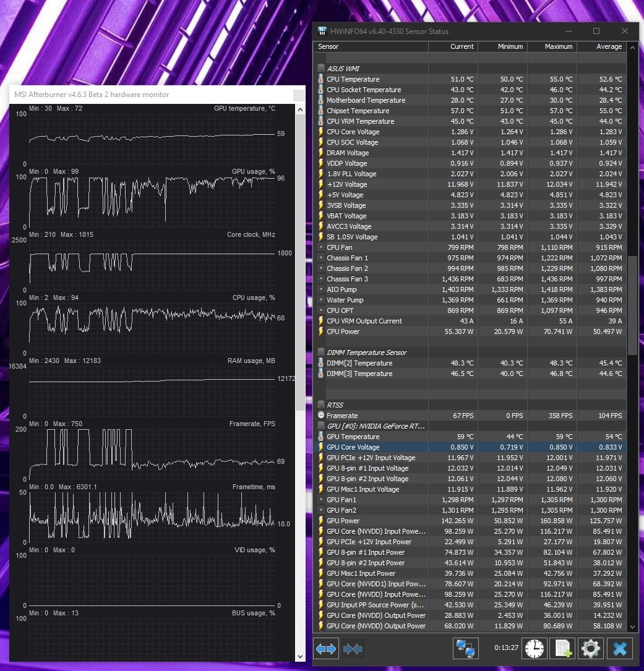Click the HWiNFO elapsed time 0:13:27
644x671 pixels.
(506, 647)
